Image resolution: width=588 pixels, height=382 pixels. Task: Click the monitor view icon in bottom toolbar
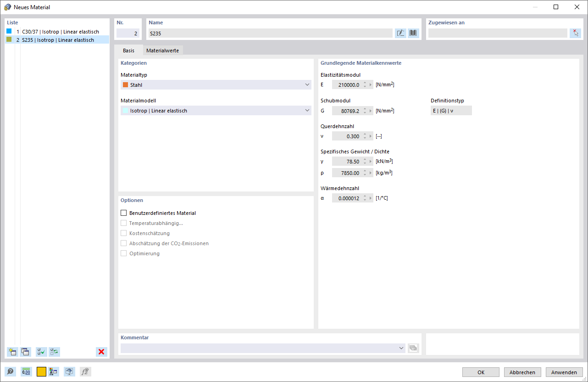[69, 372]
